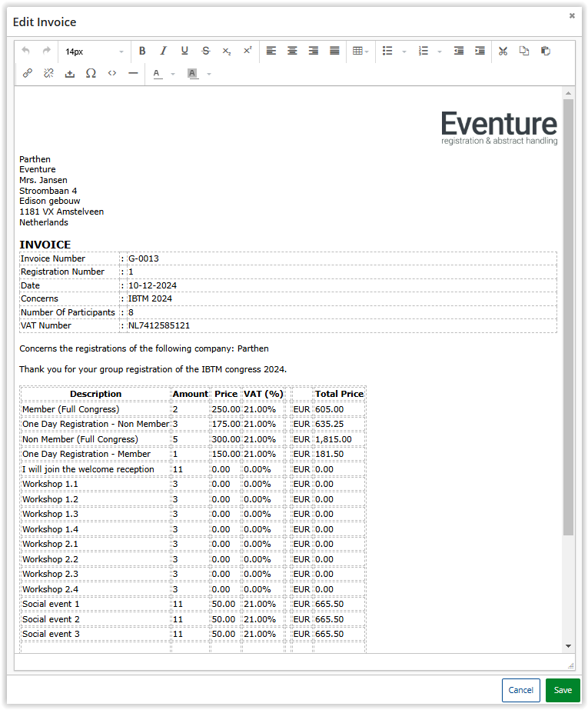Viewport: 588px width, 710px height.
Task: Expand numbered list style options
Action: (x=440, y=52)
